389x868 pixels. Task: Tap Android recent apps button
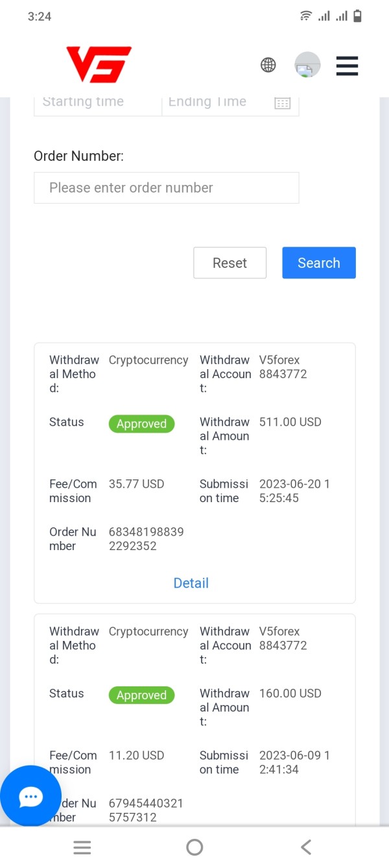point(82,847)
